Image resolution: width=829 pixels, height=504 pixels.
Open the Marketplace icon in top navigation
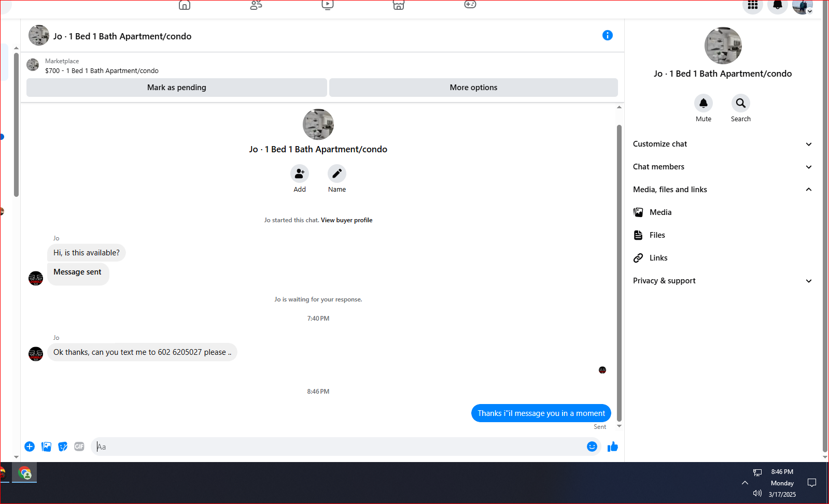399,5
